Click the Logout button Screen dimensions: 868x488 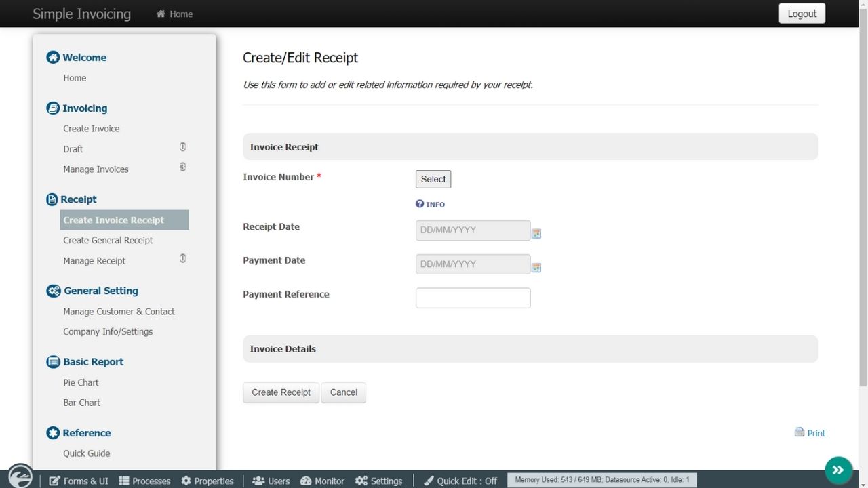tap(802, 14)
